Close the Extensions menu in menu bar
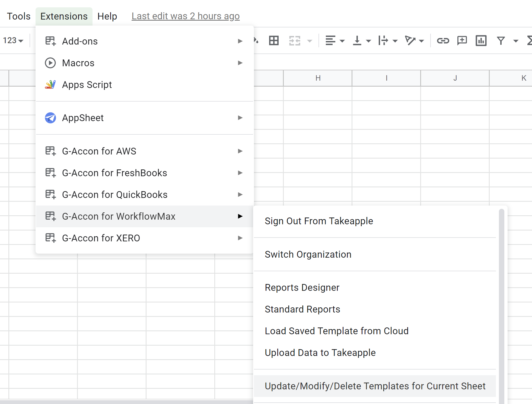This screenshot has height=404, width=532. (x=64, y=16)
